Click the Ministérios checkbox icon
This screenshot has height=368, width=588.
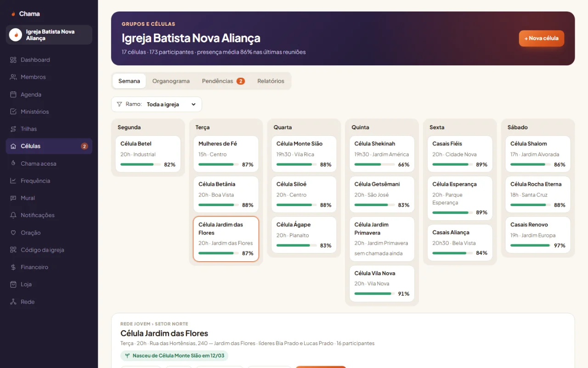[13, 112]
